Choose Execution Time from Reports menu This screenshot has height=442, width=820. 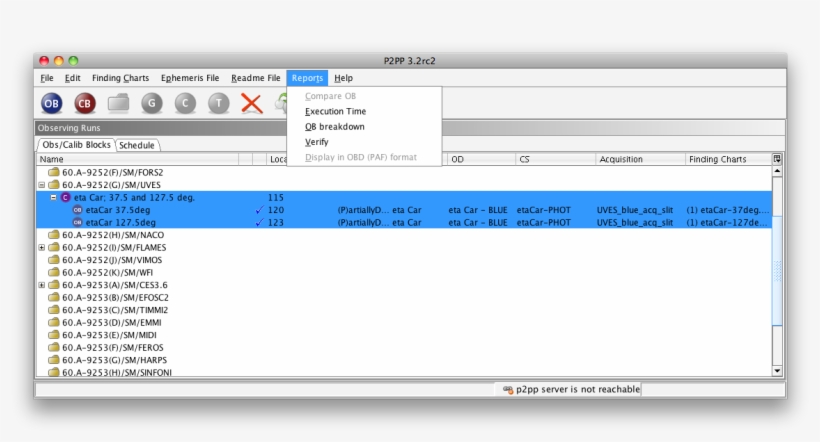click(x=335, y=112)
